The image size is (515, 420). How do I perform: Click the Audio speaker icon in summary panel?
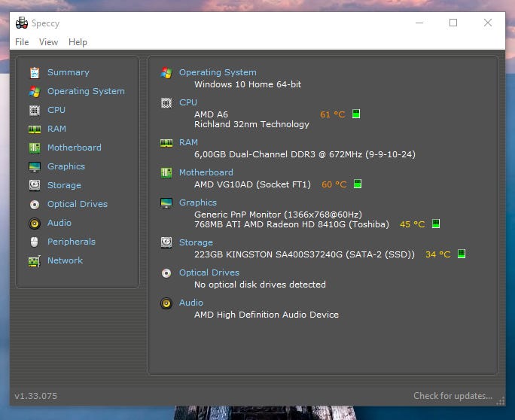[x=166, y=303]
